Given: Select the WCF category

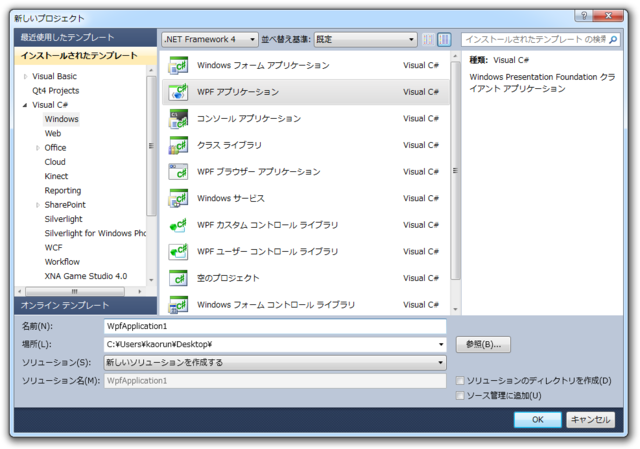Looking at the screenshot, I should [53, 248].
